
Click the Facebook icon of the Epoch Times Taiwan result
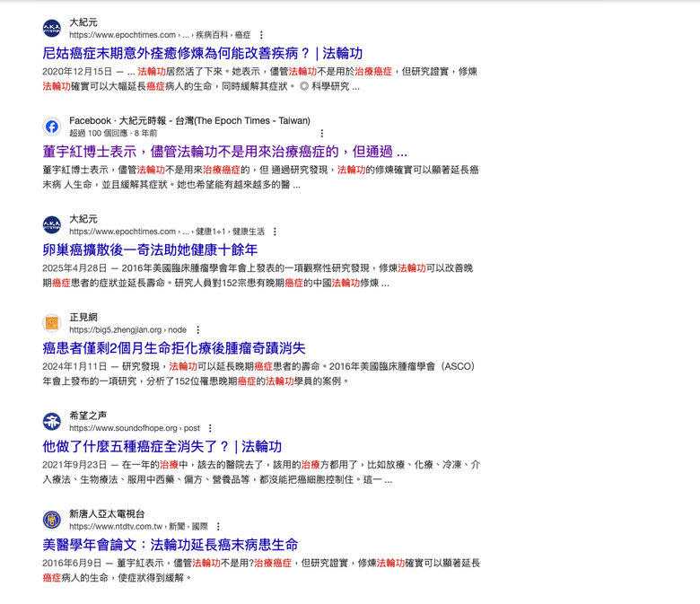click(x=52, y=127)
